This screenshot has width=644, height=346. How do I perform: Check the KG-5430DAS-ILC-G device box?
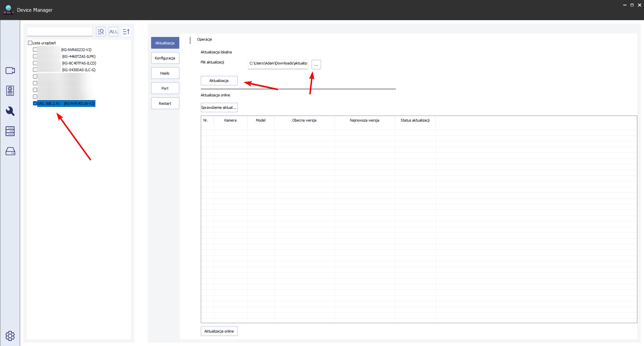tap(35, 70)
